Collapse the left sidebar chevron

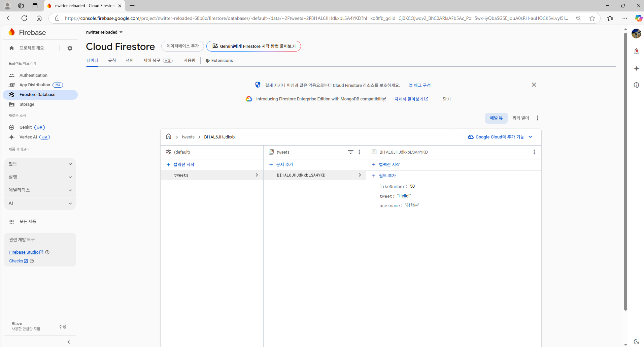point(69,342)
